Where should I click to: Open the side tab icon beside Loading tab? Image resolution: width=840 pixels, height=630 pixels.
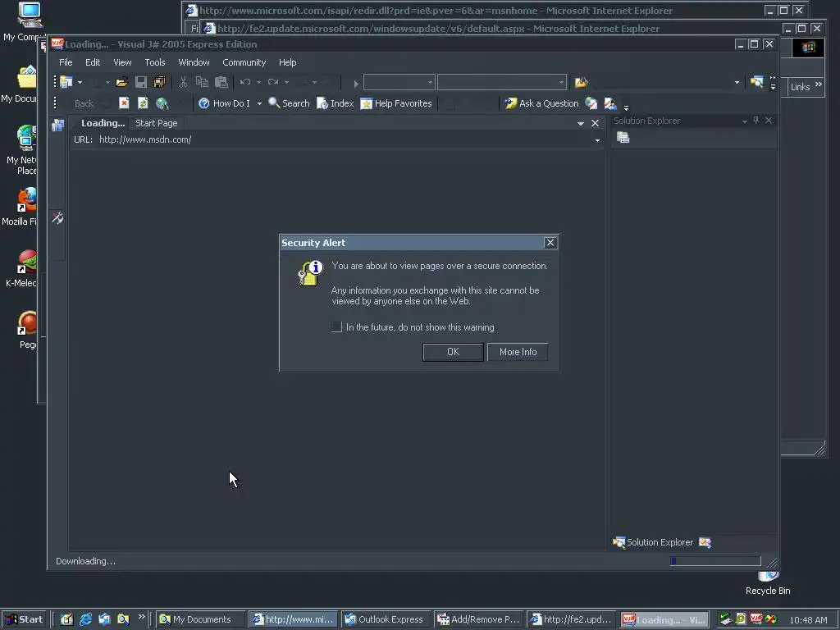click(x=58, y=125)
